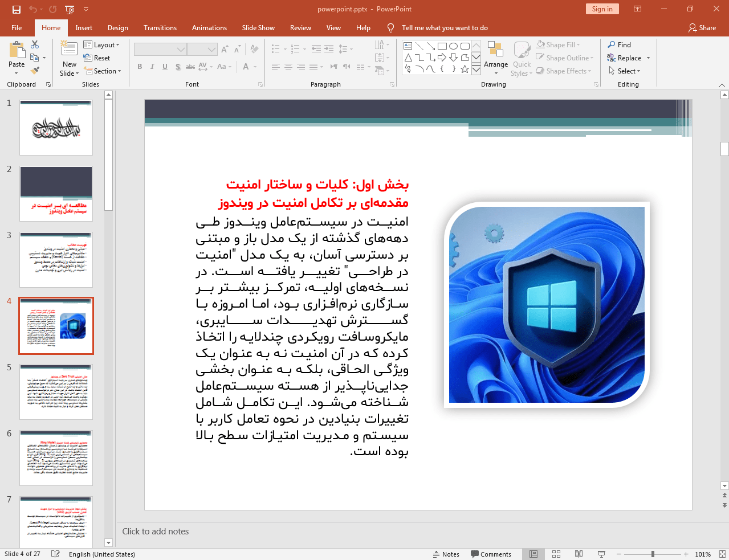Switch to the Animations tab
The width and height of the screenshot is (729, 560).
click(x=209, y=28)
